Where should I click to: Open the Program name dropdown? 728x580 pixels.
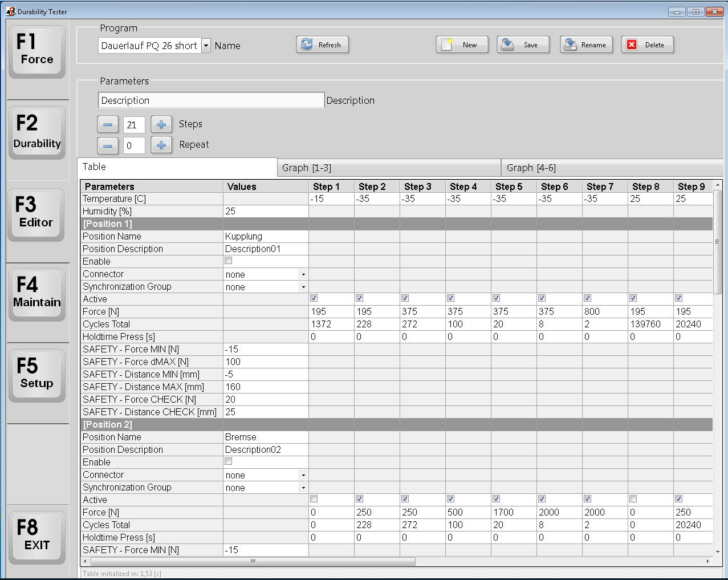click(x=206, y=46)
